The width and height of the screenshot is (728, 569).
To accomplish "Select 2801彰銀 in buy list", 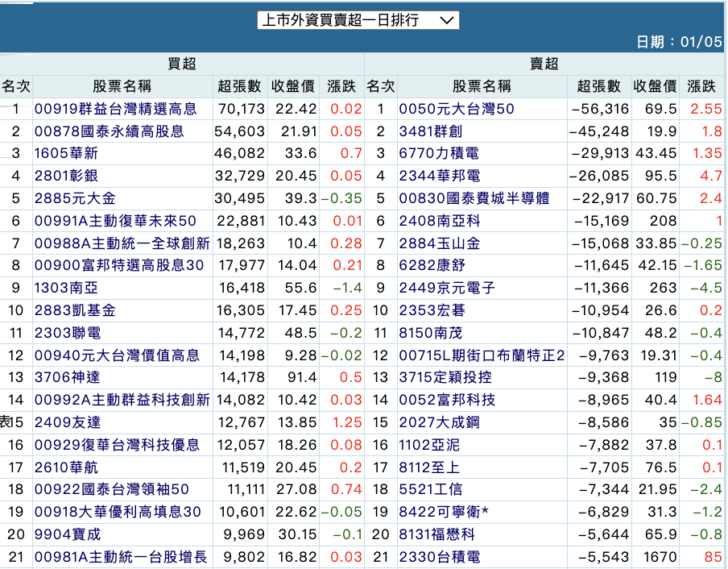I will tap(66, 176).
